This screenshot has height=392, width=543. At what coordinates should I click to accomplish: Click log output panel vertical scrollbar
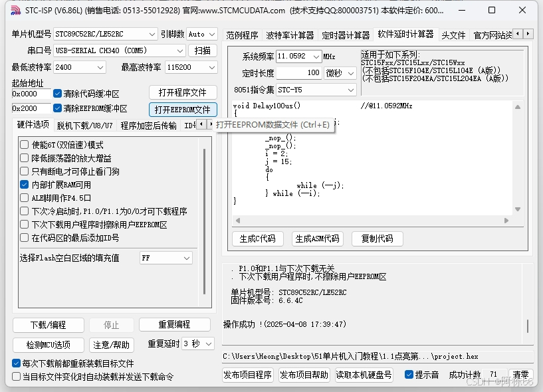click(x=528, y=326)
